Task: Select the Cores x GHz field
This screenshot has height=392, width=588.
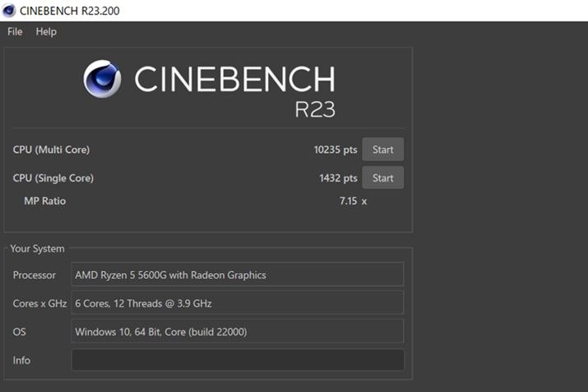Action: (x=238, y=302)
